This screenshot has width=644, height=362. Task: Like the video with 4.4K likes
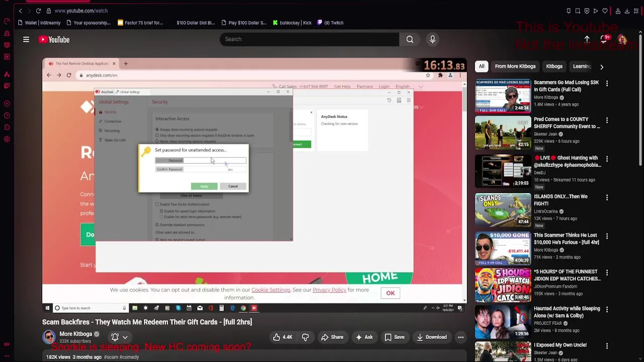tap(282, 337)
